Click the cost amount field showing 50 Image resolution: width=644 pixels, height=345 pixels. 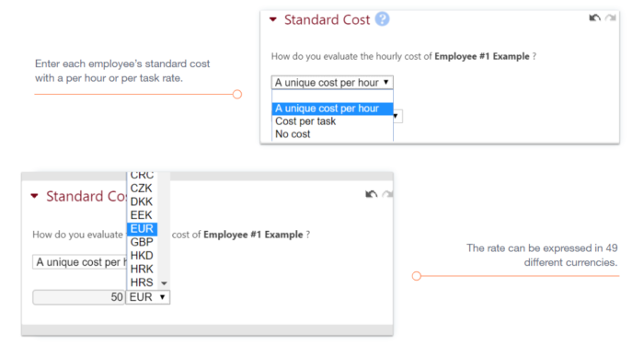pyautogui.click(x=78, y=297)
